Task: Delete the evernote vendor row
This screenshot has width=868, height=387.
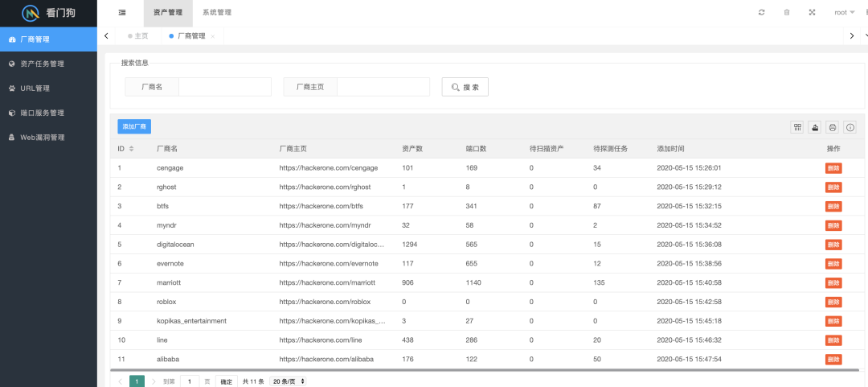Action: (x=833, y=264)
